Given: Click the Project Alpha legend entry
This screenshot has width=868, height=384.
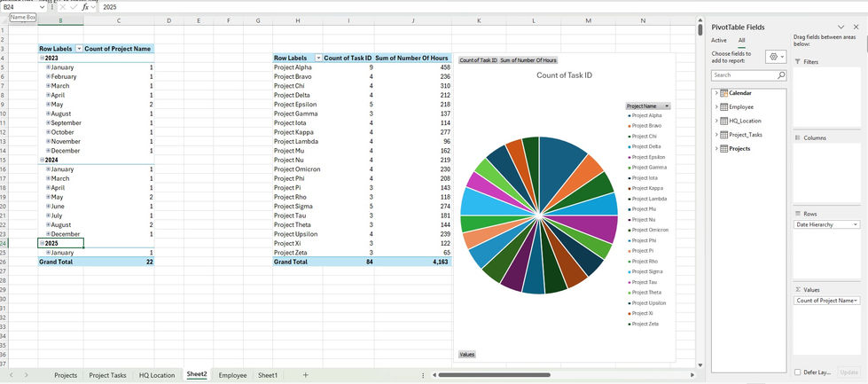Looking at the screenshot, I should pos(645,115).
